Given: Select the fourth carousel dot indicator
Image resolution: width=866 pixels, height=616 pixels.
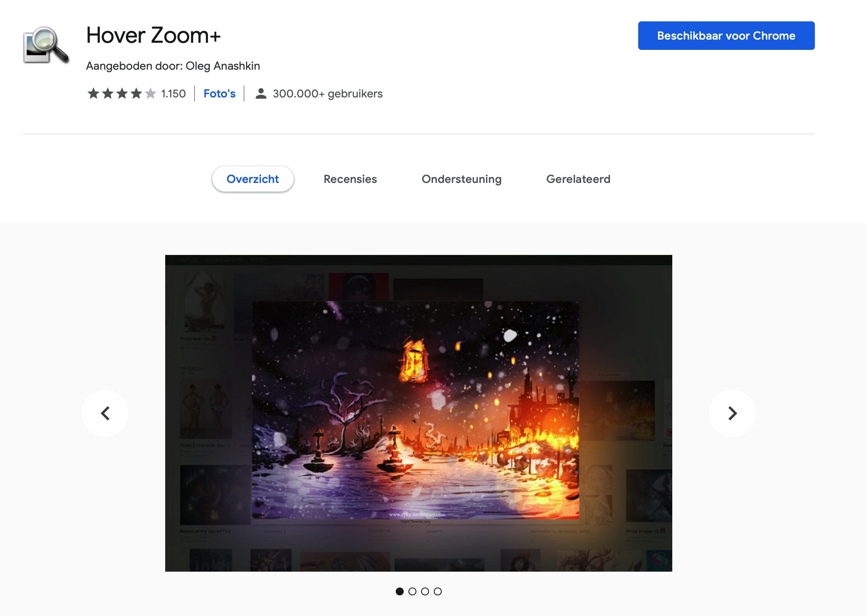Looking at the screenshot, I should coord(438,591).
